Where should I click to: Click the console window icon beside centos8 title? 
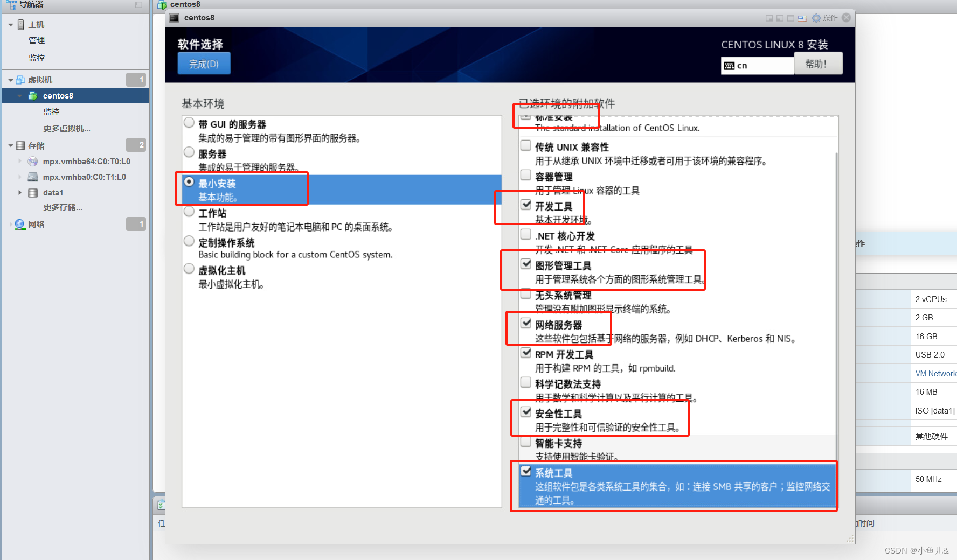pos(174,18)
